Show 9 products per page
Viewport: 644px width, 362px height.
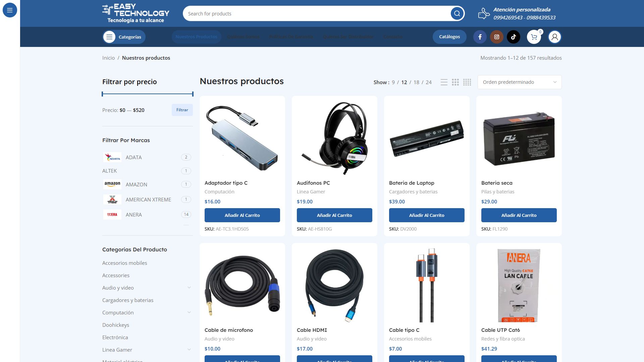coord(393,82)
